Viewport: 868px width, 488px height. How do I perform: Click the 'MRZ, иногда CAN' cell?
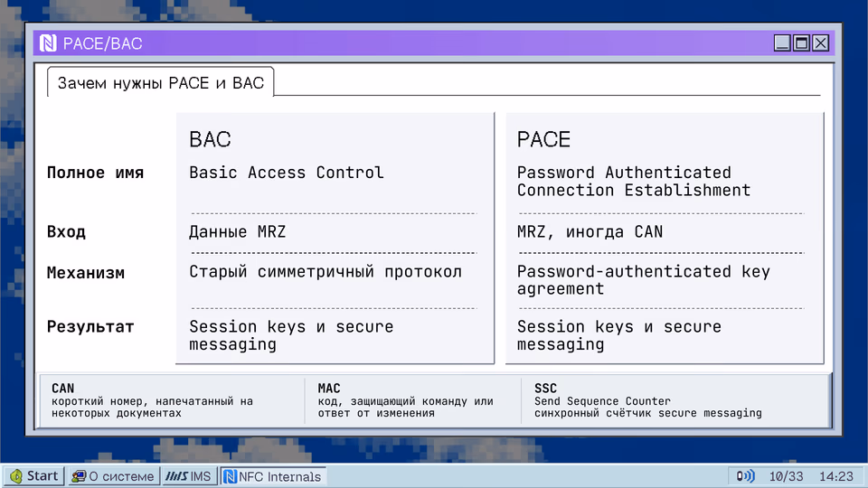click(x=590, y=231)
